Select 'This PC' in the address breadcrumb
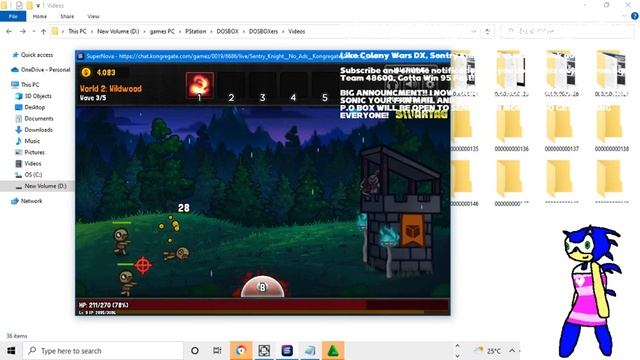 tap(77, 31)
